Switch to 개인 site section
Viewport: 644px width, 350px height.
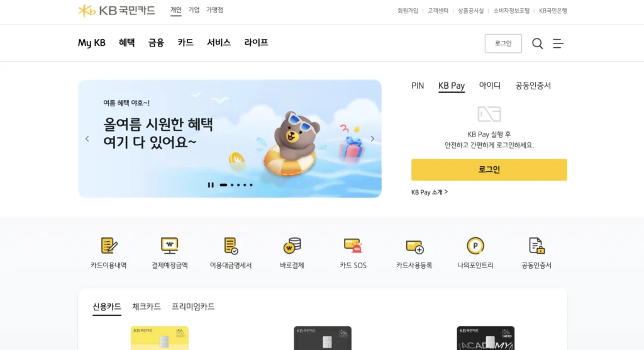(x=176, y=10)
